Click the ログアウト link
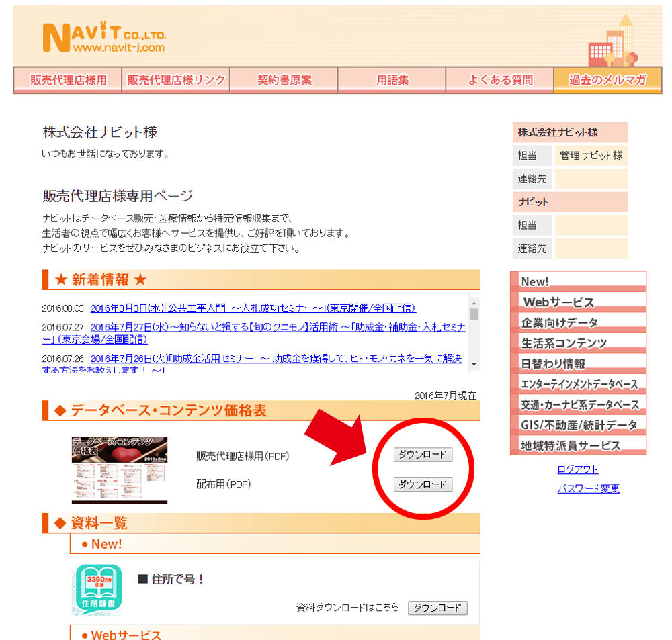 tap(577, 469)
